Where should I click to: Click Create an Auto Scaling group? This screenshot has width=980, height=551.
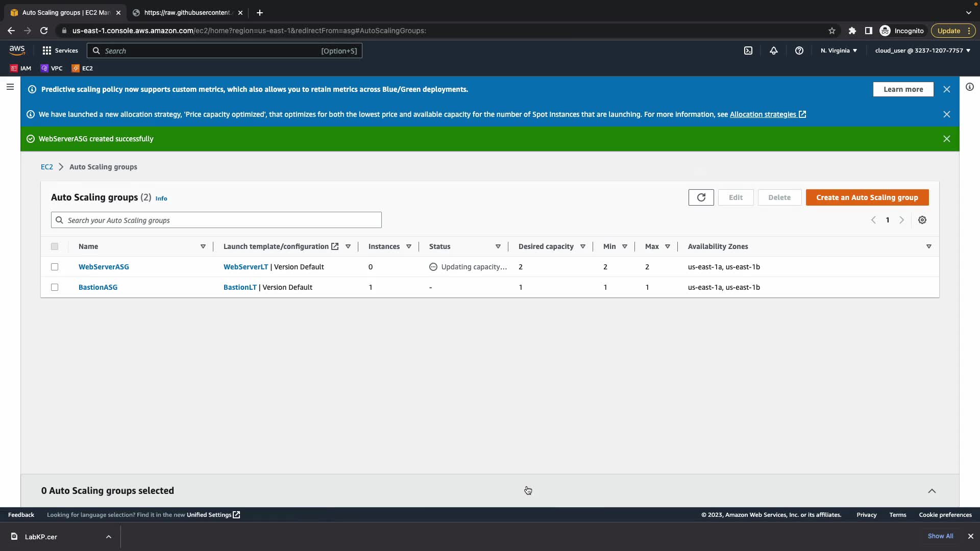[867, 197]
